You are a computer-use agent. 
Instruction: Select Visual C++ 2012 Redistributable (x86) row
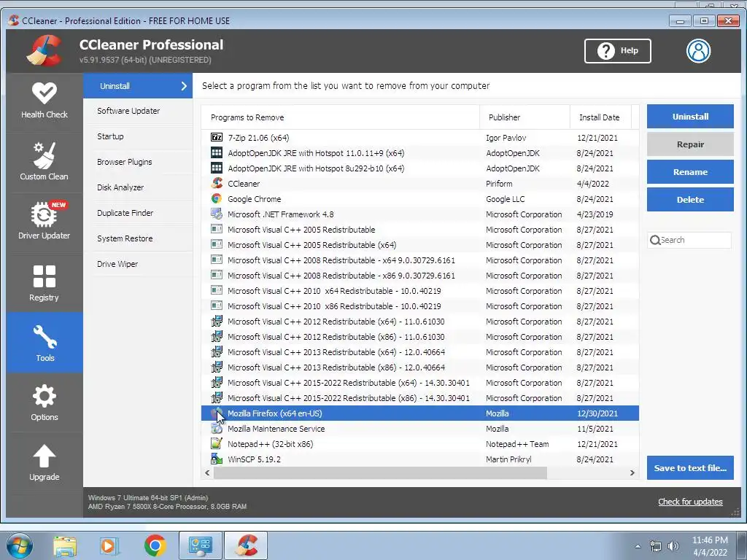pos(419,337)
